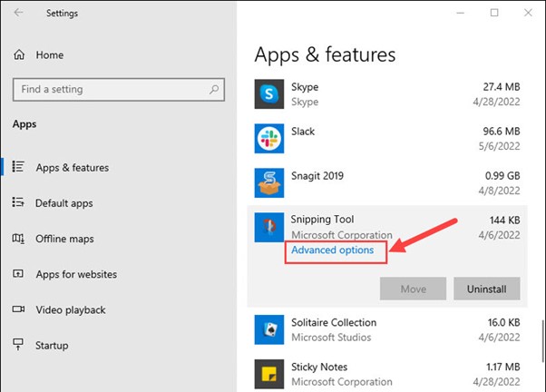Open Home from the house icon
This screenshot has width=546, height=392.
(x=19, y=54)
